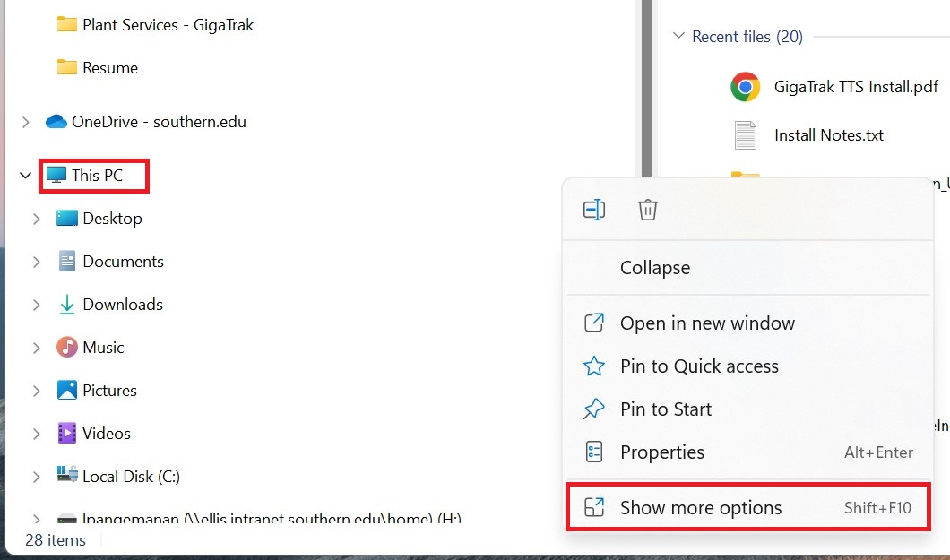Click the OneDrive cloud icon
The width and height of the screenshot is (950, 560).
pyautogui.click(x=56, y=122)
